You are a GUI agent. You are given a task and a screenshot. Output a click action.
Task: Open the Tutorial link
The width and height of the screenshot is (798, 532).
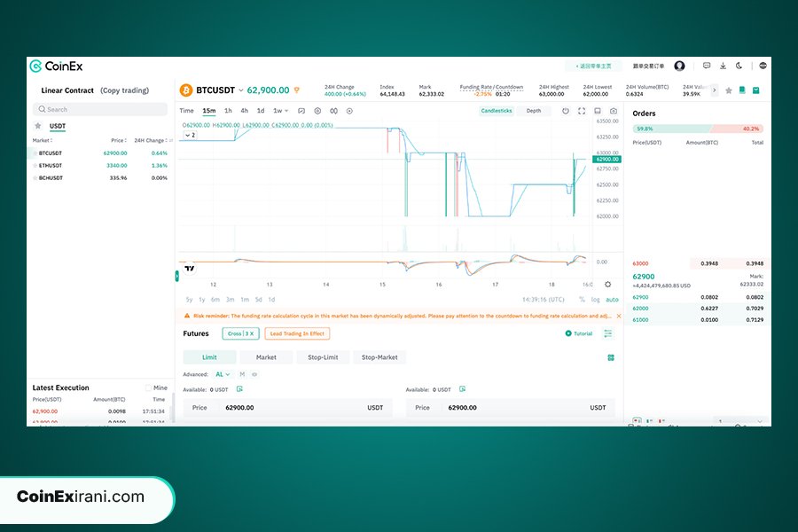click(579, 333)
